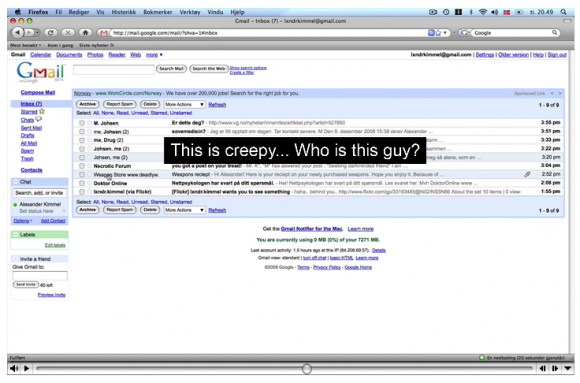Image resolution: width=580 pixels, height=383 pixels.
Task: Click the Gmail favicon in address bar
Action: (x=104, y=33)
